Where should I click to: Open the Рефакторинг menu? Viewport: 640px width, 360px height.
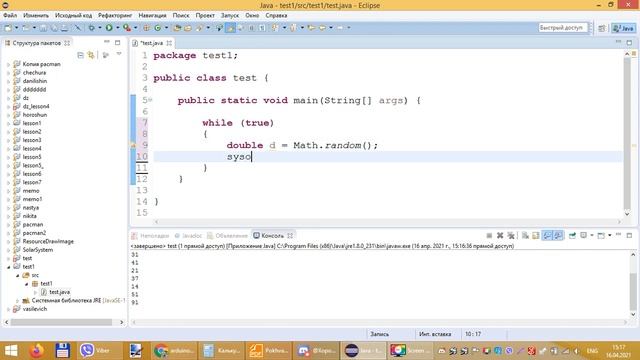[x=115, y=16]
